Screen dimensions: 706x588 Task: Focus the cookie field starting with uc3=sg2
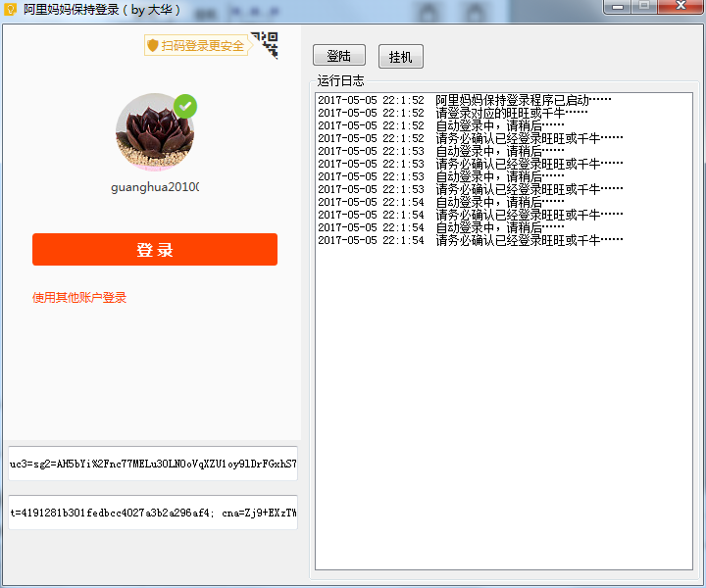click(x=153, y=464)
